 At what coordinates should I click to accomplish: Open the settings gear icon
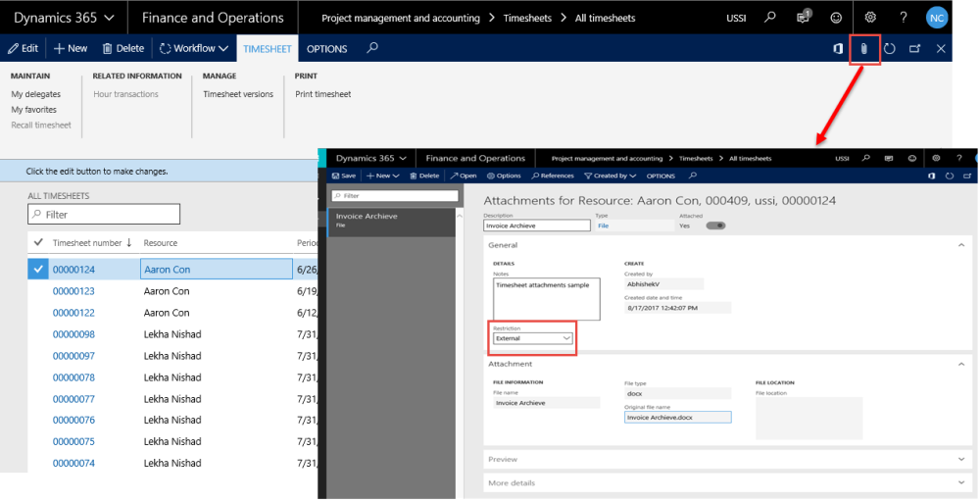click(870, 18)
